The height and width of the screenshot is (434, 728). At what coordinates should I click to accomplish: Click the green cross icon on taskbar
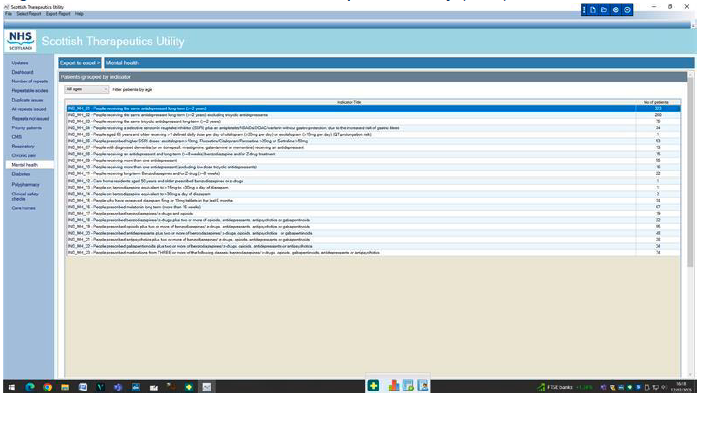pyautogui.click(x=373, y=385)
